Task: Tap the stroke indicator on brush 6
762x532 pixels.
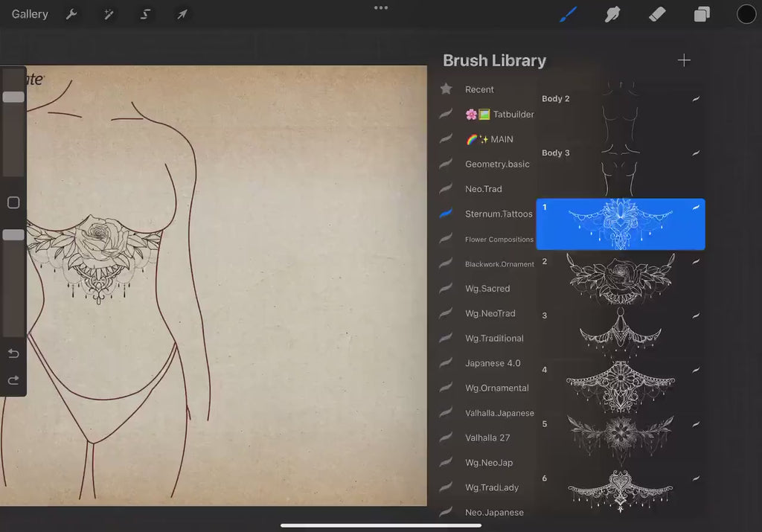Action: [x=696, y=478]
